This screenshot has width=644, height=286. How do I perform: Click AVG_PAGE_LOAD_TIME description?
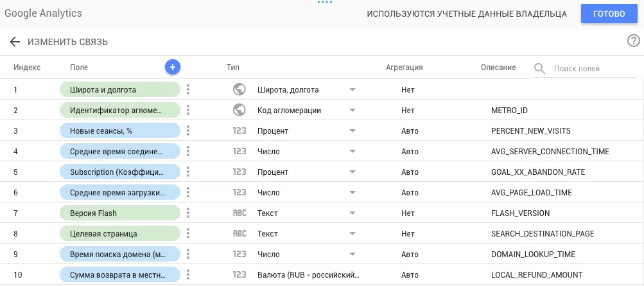click(x=532, y=193)
